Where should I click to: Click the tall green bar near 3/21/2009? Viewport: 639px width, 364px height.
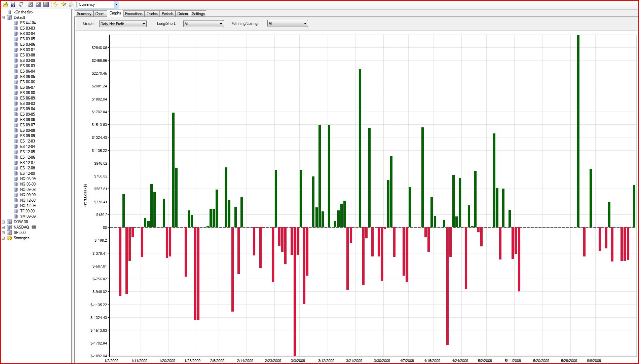[x=360, y=148]
